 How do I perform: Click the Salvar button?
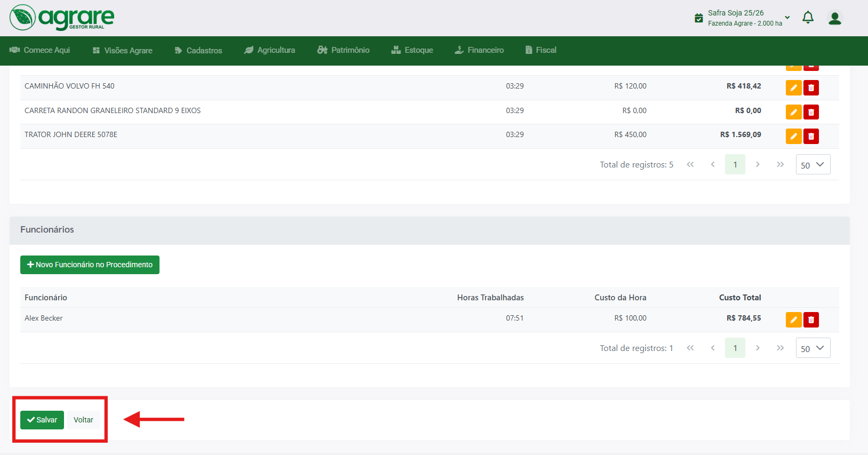pyautogui.click(x=42, y=420)
